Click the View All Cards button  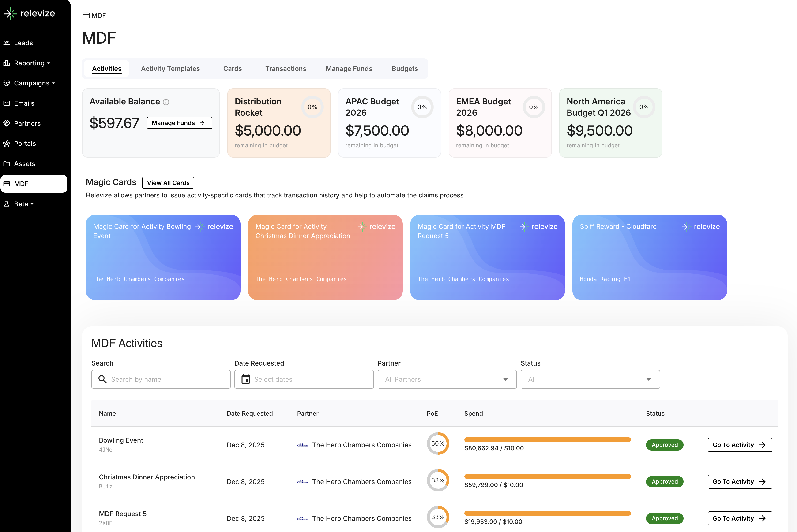point(168,183)
